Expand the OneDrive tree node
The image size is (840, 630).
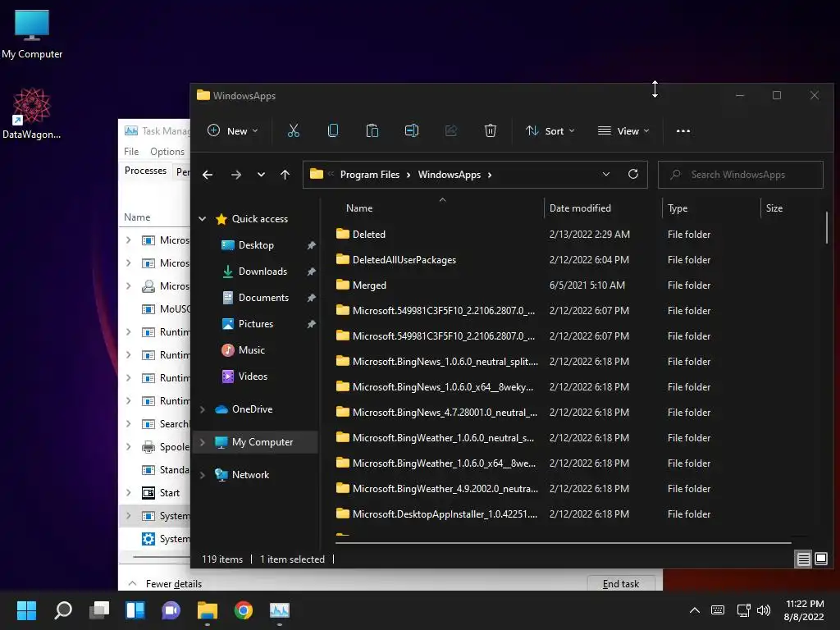pyautogui.click(x=203, y=409)
